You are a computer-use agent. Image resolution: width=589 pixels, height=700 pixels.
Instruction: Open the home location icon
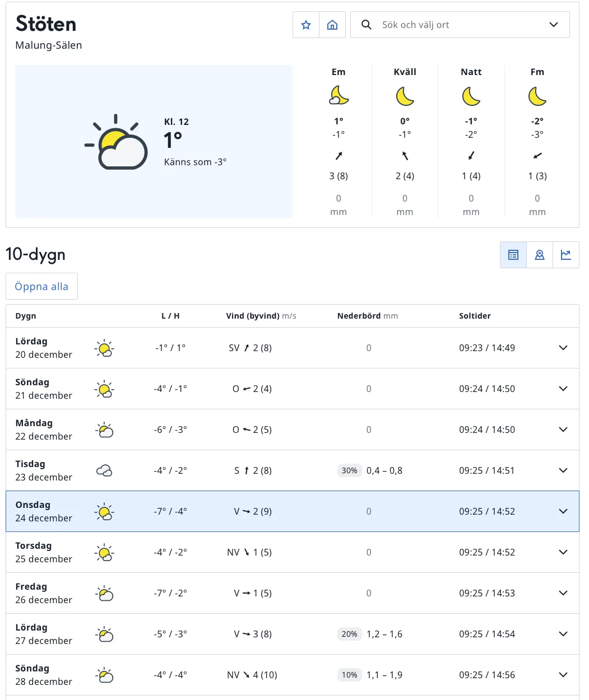332,24
